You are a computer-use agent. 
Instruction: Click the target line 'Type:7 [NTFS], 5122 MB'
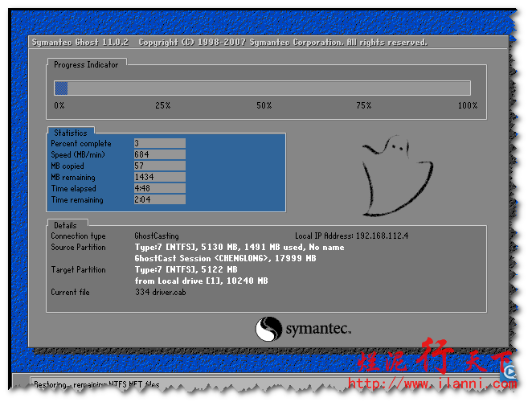tap(186, 269)
